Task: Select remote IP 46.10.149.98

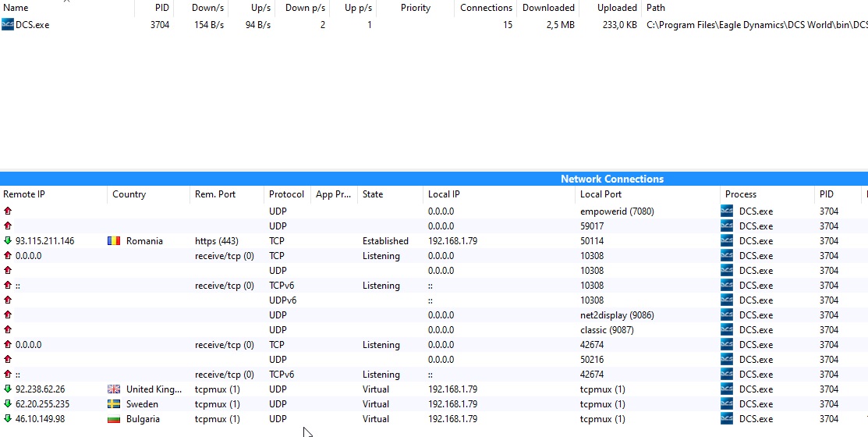Action: 40,419
